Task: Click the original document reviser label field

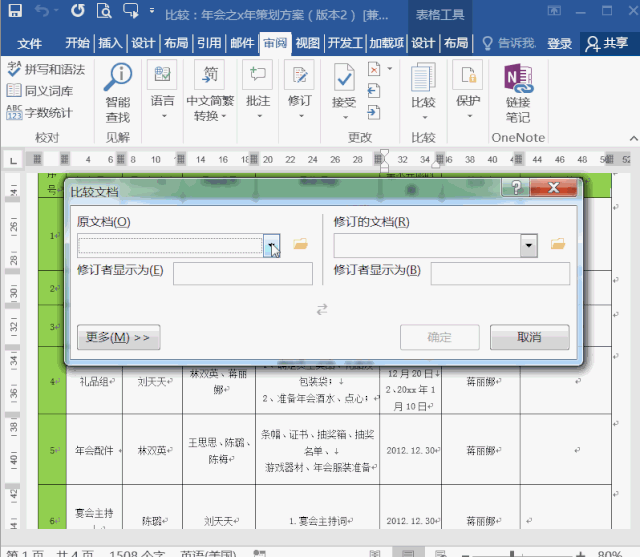Action: tap(242, 273)
